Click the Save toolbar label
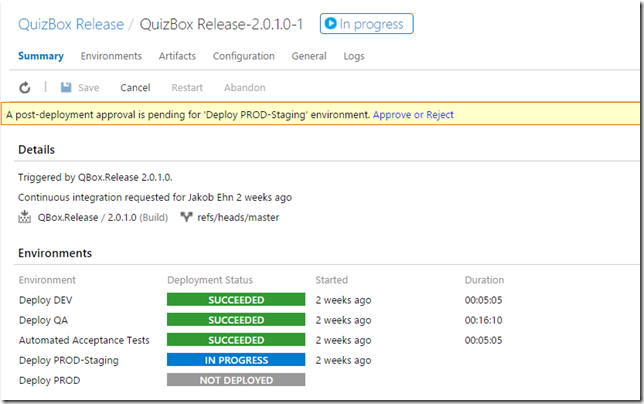The width and height of the screenshot is (644, 404). pyautogui.click(x=89, y=87)
